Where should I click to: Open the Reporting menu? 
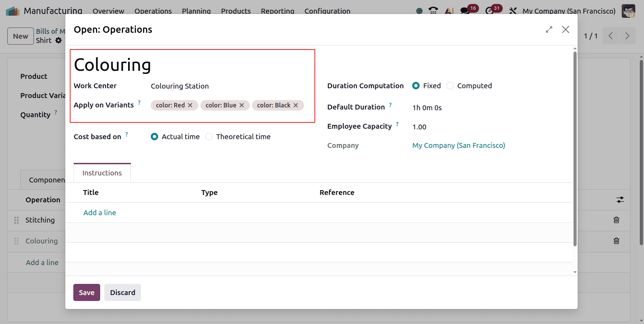tap(277, 11)
